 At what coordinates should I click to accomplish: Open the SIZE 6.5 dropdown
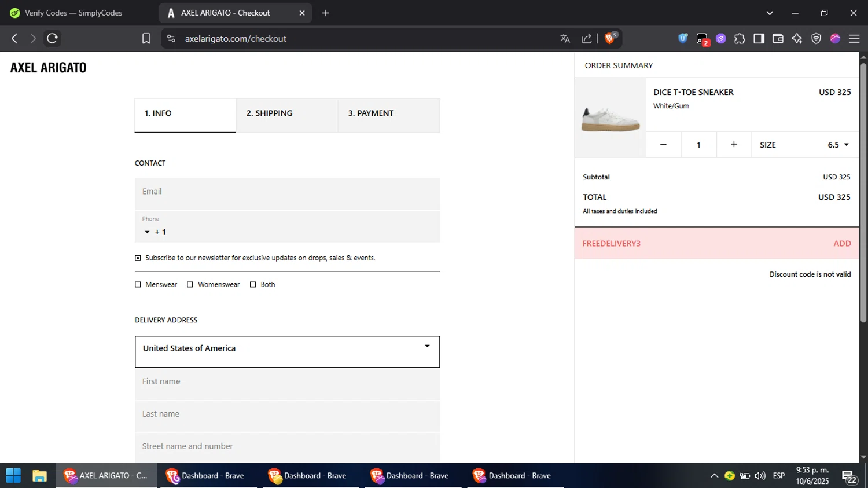point(805,145)
